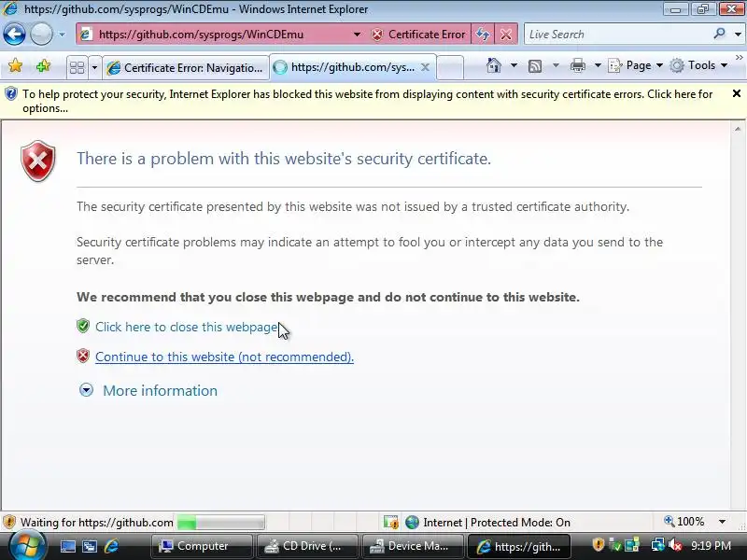
Task: Click the 100% zoom level button
Action: [684, 522]
